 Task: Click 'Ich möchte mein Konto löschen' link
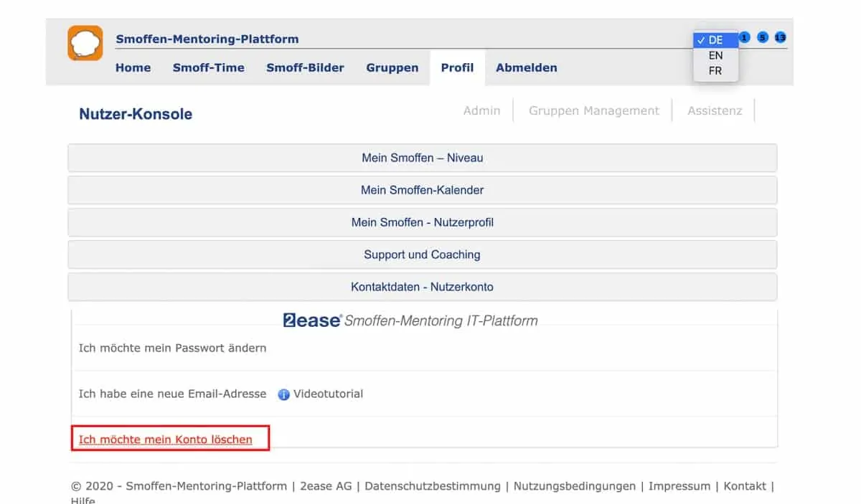[x=166, y=439]
